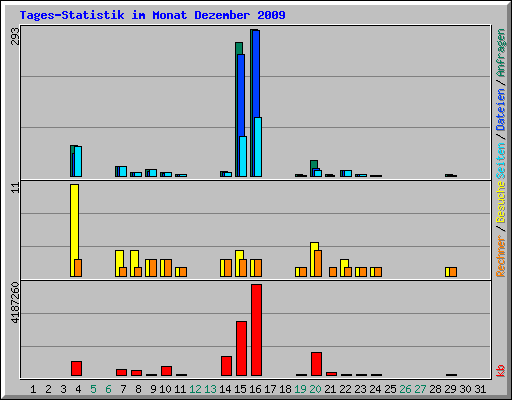This screenshot has width=512, height=400.
Task: Click the Anfragen legend label
Action: (500, 53)
